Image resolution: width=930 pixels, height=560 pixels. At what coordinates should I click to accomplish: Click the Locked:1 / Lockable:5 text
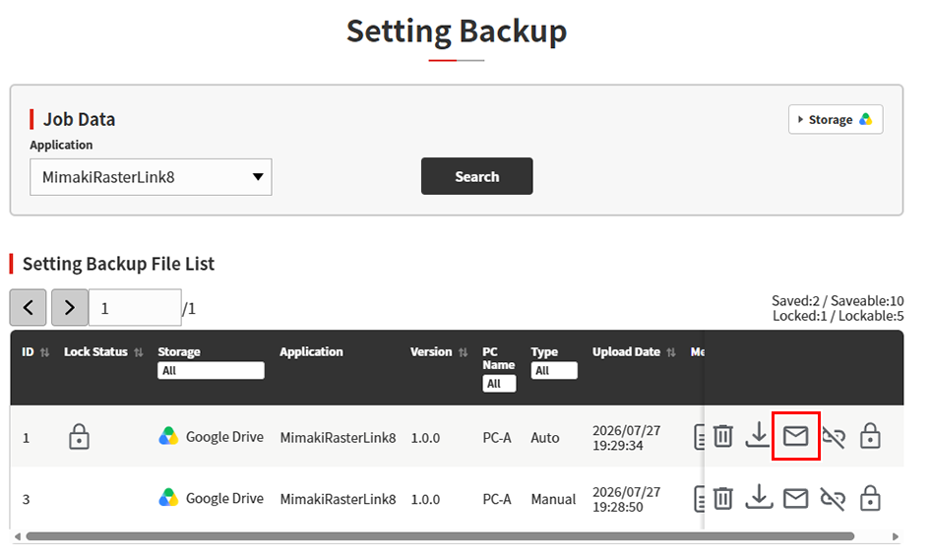837,316
